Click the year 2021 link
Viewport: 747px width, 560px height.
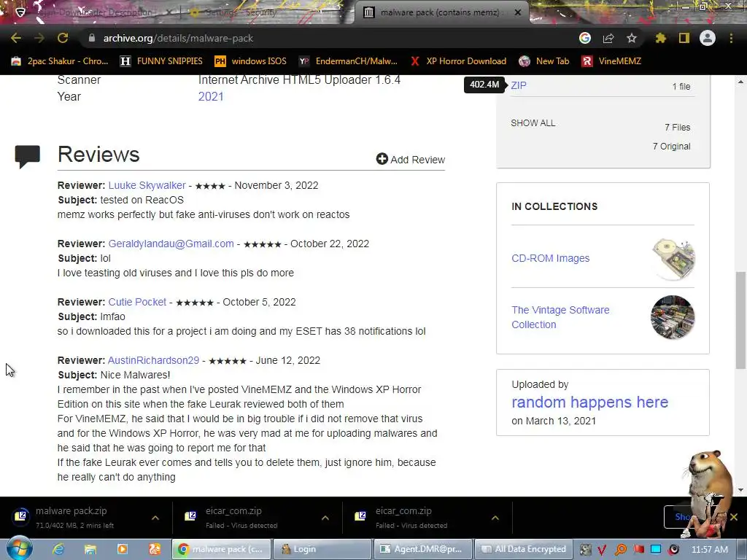coord(211,96)
